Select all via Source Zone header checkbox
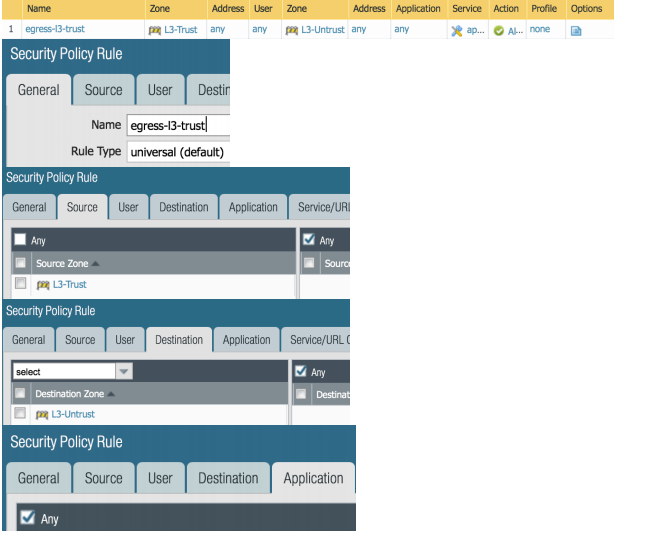 click(x=20, y=263)
